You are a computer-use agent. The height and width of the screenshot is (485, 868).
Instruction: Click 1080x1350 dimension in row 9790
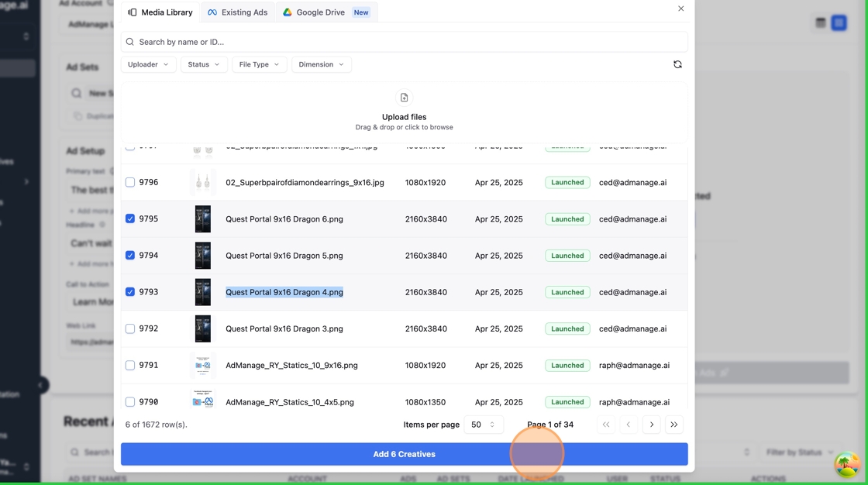(425, 402)
